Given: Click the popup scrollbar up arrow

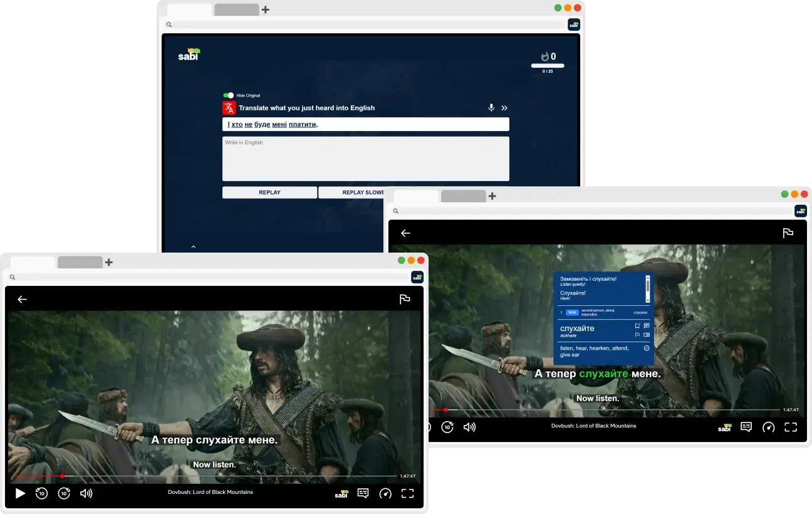Looking at the screenshot, I should point(648,277).
